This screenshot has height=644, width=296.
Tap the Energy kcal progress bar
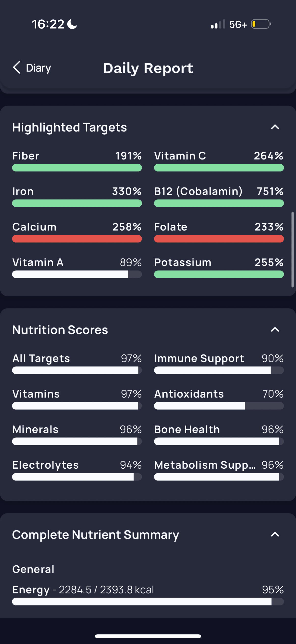(x=148, y=602)
